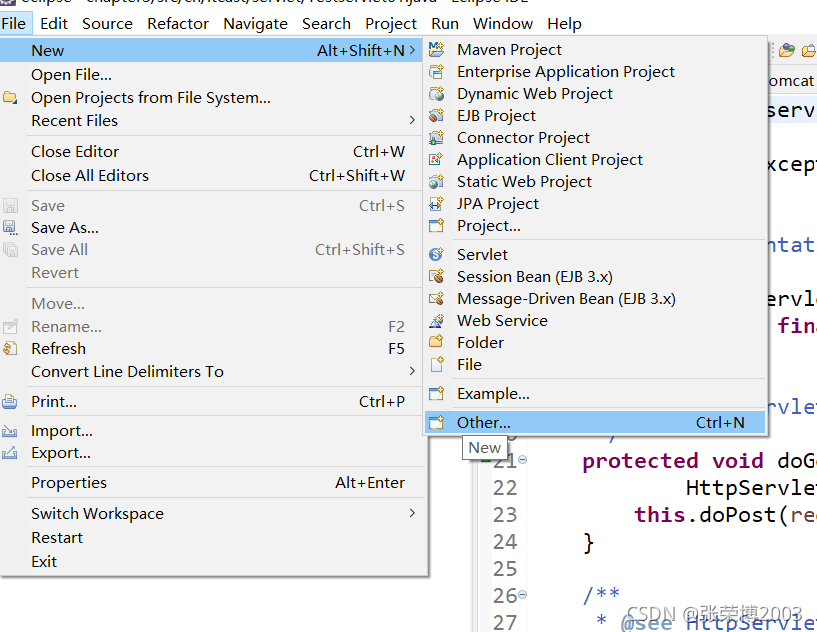Select Session Bean (EJB 3.x) entry
Viewport: 817px width, 632px height.
point(595,277)
